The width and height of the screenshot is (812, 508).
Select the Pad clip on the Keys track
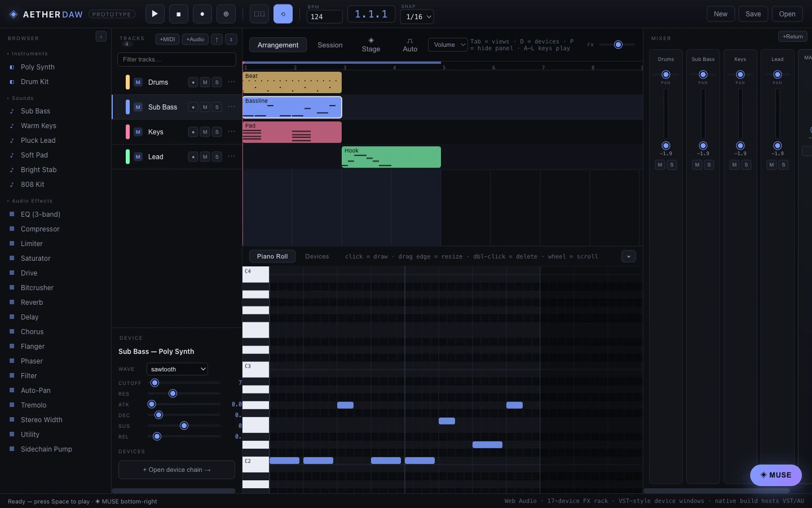click(x=292, y=132)
